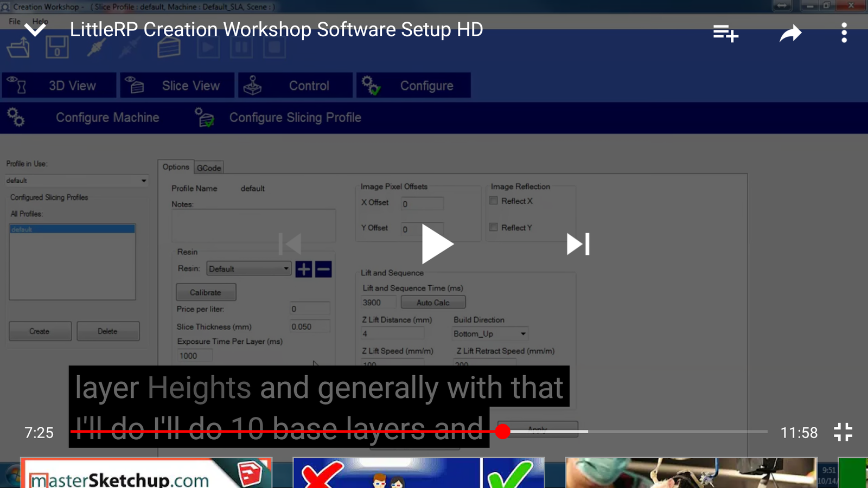Click the X Offset field

point(422,204)
